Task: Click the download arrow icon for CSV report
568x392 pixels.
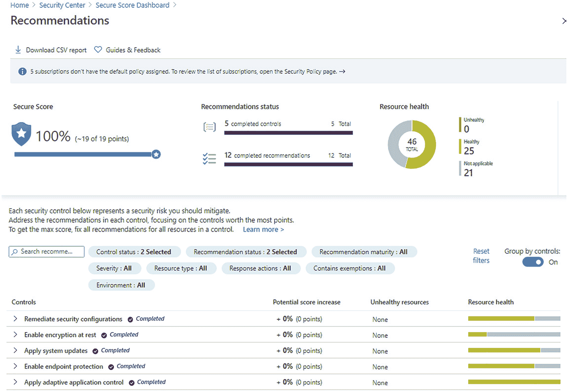Action: [x=18, y=50]
